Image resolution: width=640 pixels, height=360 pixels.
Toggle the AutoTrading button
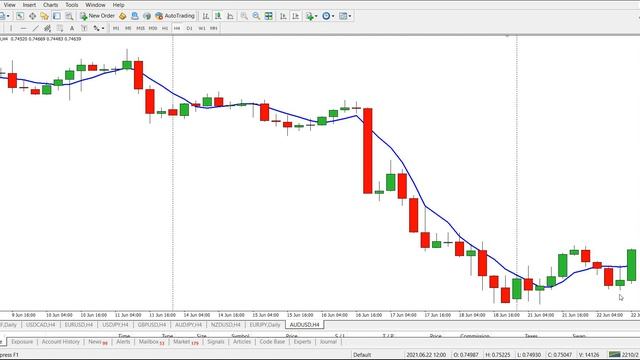coord(175,16)
